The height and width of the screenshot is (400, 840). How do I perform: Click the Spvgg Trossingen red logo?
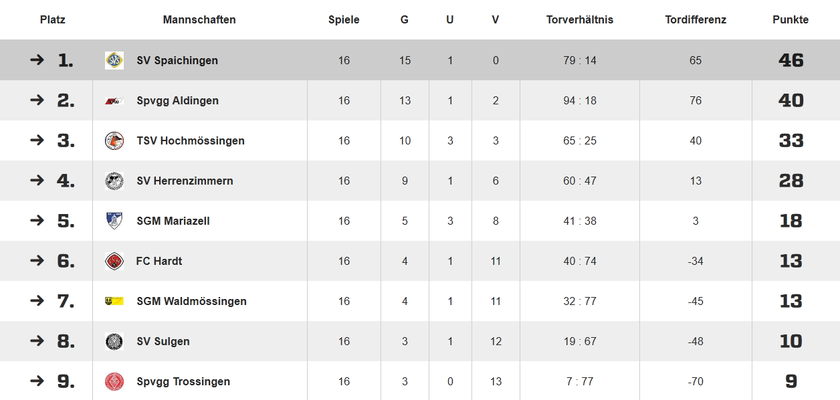coord(114,381)
